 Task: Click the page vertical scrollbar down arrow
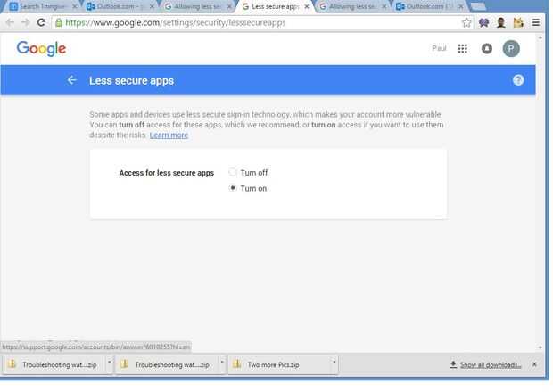tap(541, 347)
